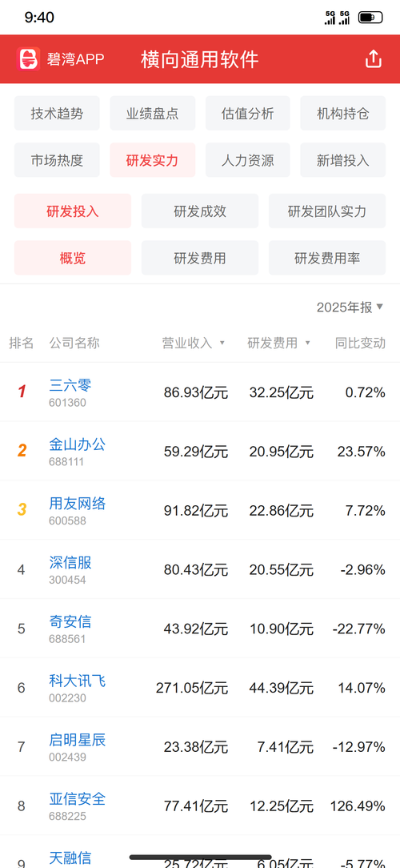The width and height of the screenshot is (400, 868).
Task: Open the 2025年报 period dropdown
Action: [350, 307]
